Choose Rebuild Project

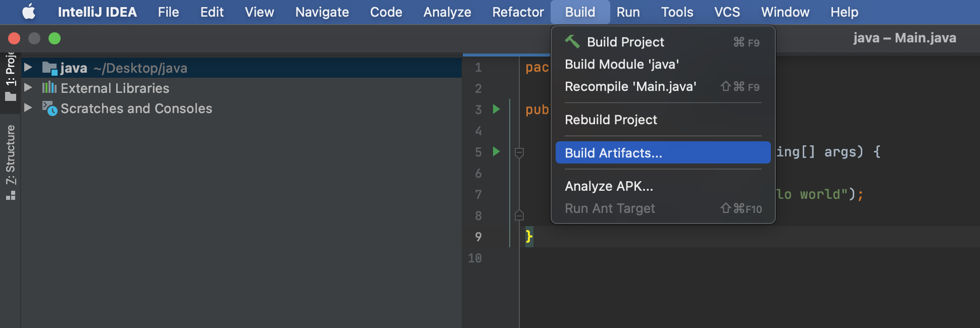pyautogui.click(x=663, y=120)
